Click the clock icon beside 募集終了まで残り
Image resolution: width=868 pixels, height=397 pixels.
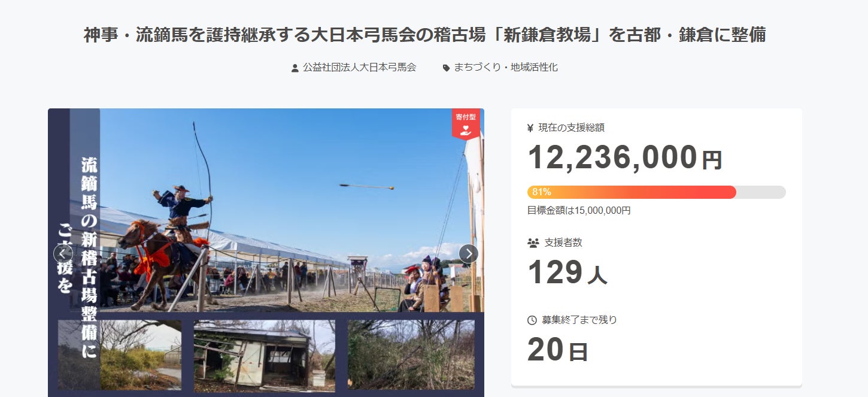tap(532, 320)
